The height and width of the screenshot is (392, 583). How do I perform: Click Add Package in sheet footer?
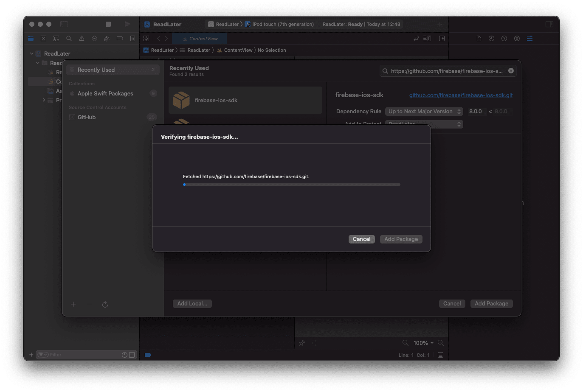tap(491, 304)
